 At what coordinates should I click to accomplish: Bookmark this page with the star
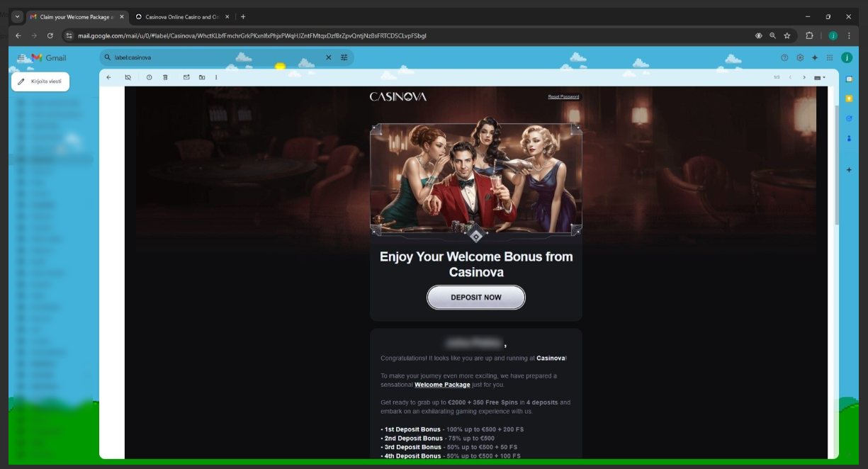pos(787,35)
